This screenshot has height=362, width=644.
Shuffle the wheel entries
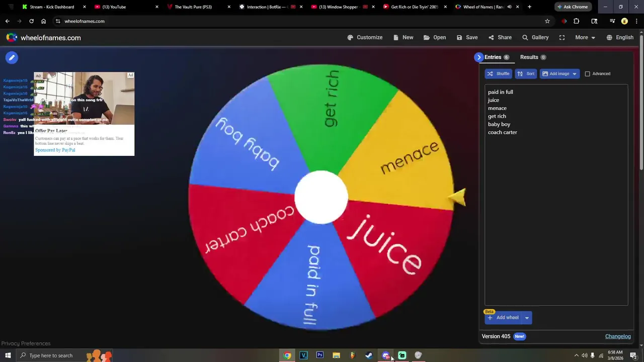click(498, 74)
